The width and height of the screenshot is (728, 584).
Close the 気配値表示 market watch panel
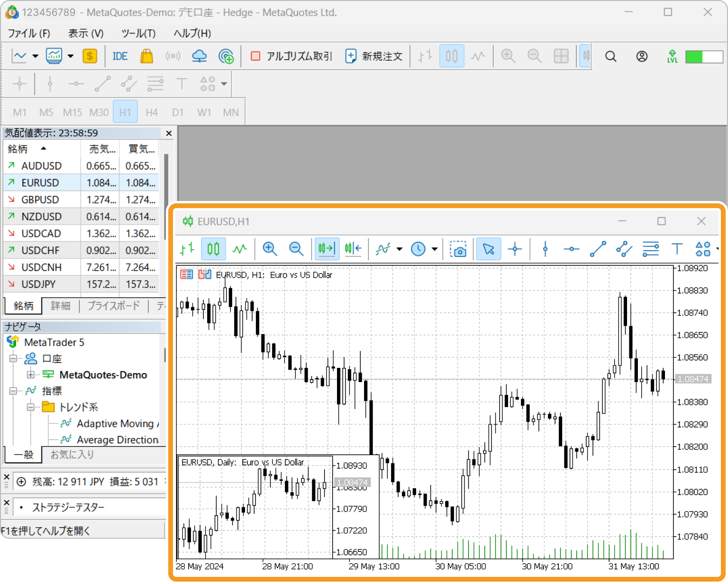tap(169, 133)
